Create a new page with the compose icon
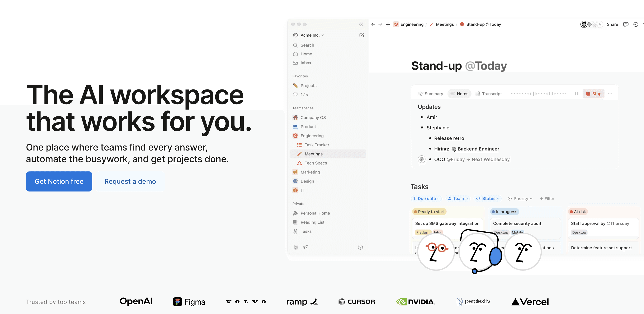Screen dimensions: 644x314 pos(361,35)
